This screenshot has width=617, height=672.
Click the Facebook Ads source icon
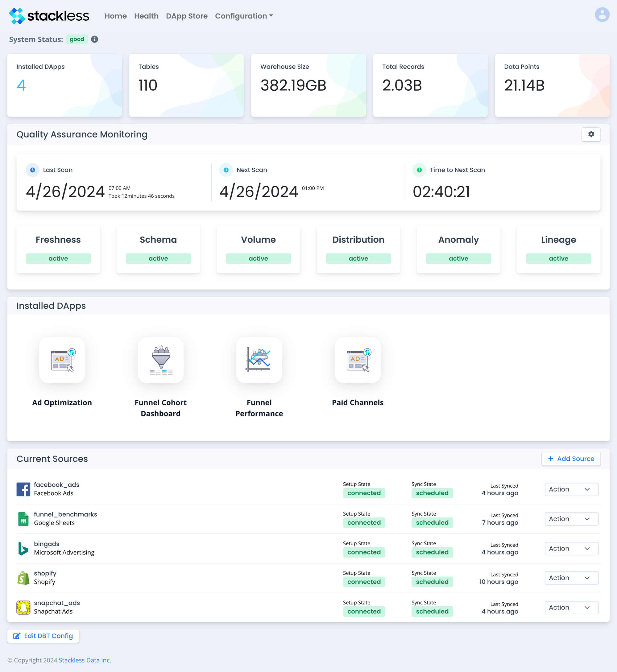tap(23, 489)
